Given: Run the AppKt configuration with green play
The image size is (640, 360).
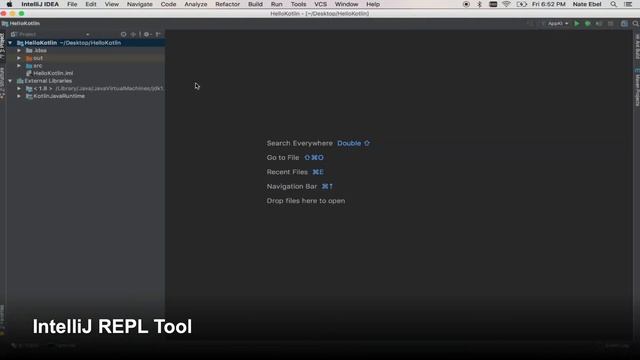Looking at the screenshot, I should [x=576, y=24].
